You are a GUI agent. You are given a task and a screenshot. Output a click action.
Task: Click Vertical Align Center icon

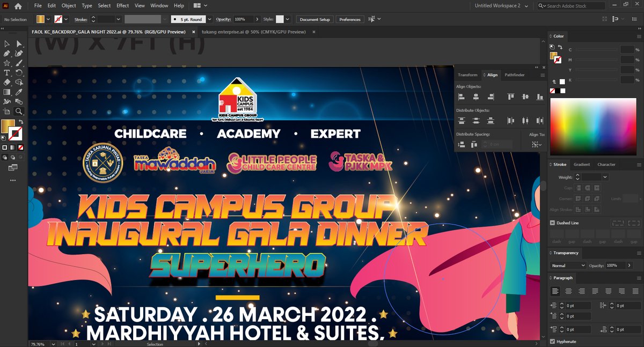point(525,97)
